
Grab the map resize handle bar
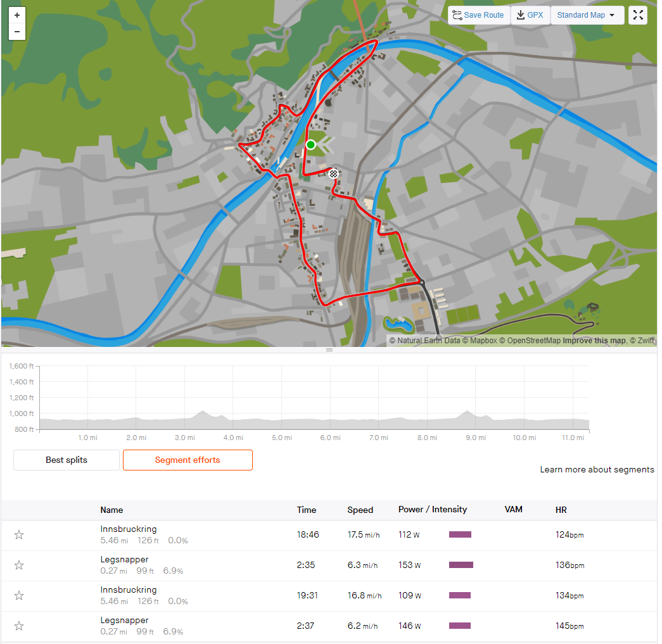[x=329, y=350]
